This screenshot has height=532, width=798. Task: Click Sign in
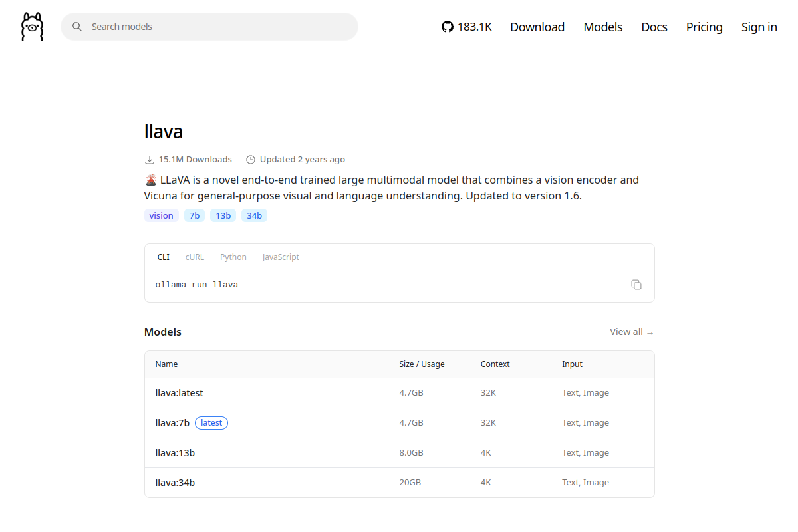click(759, 27)
